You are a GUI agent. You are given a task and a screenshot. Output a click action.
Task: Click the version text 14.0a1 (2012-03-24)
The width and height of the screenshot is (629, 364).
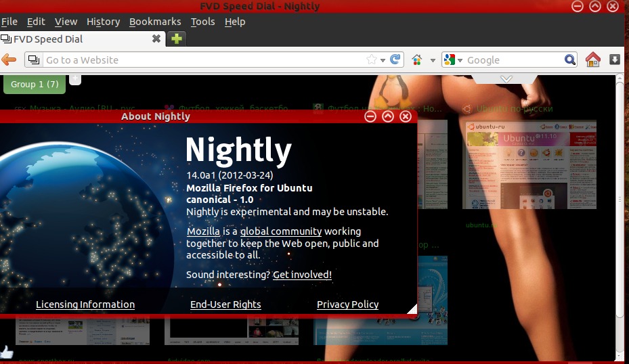[x=230, y=175]
